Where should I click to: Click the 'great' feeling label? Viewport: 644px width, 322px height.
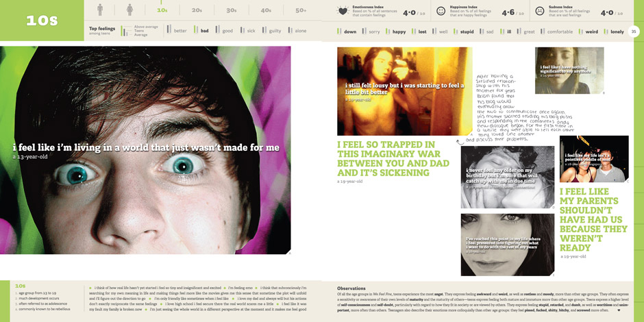529,32
